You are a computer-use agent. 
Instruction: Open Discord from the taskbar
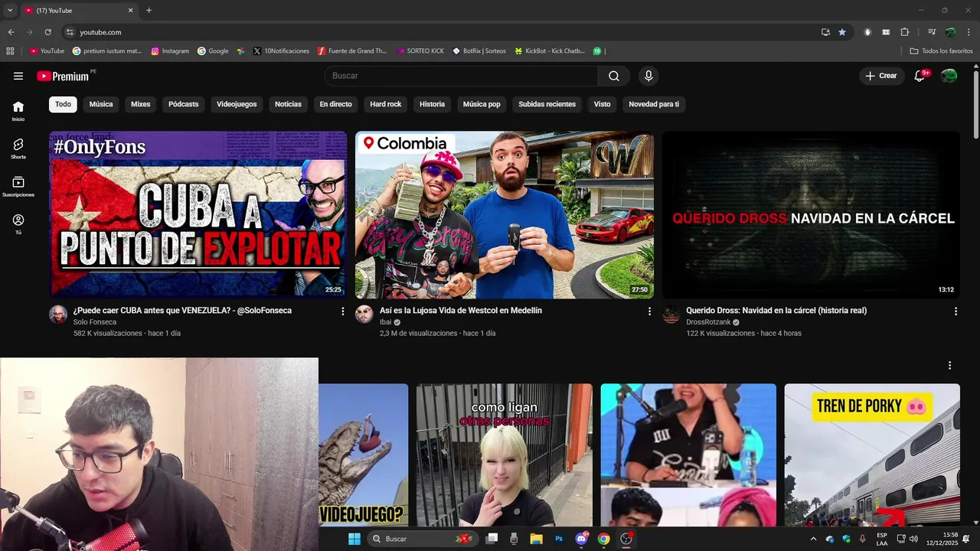click(581, 539)
